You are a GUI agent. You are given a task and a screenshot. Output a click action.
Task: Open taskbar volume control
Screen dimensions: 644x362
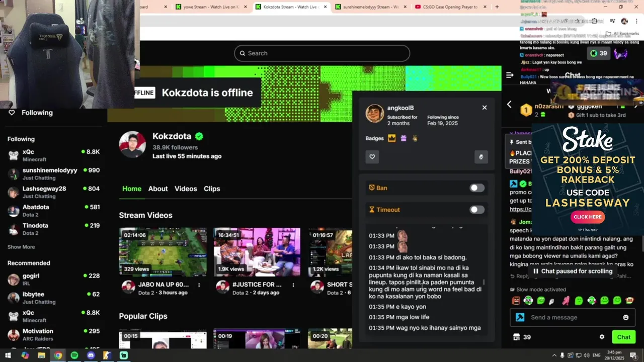point(587,355)
